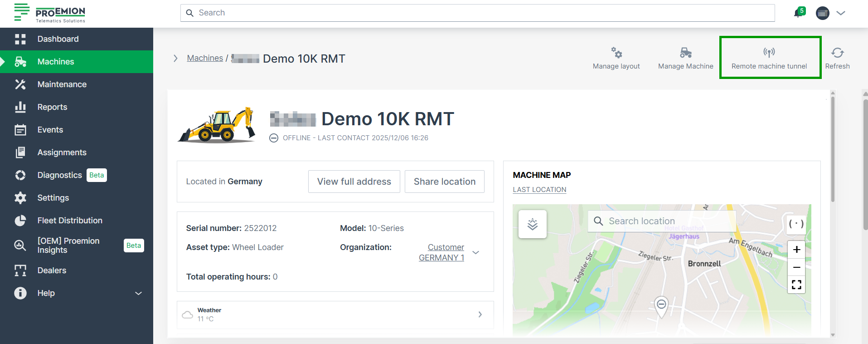Image resolution: width=868 pixels, height=344 pixels.
Task: Open the user account dropdown arrow
Action: click(x=841, y=13)
